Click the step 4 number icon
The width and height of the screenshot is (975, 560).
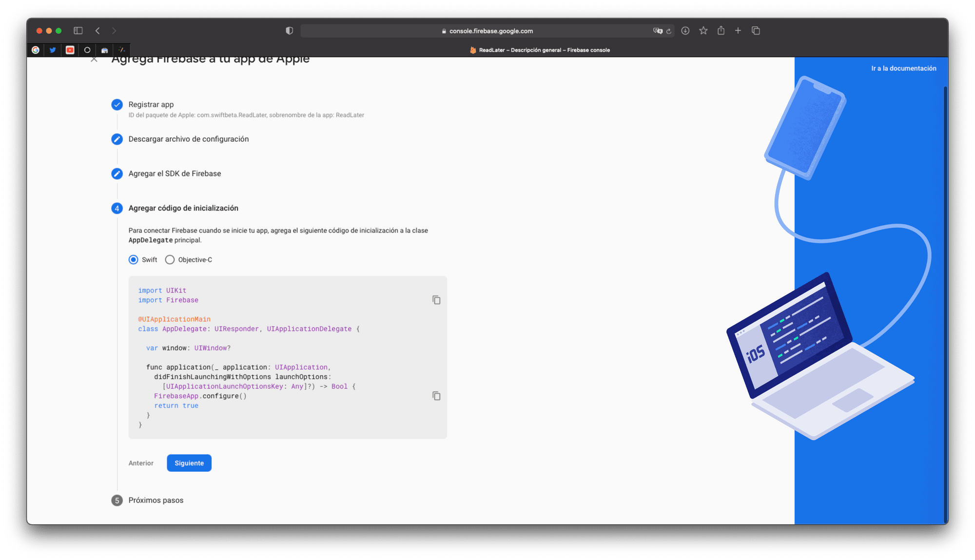pyautogui.click(x=117, y=208)
